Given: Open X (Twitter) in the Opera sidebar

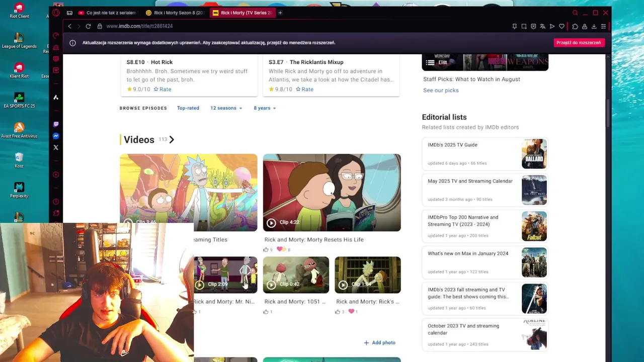Looking at the screenshot, I should [x=56, y=147].
